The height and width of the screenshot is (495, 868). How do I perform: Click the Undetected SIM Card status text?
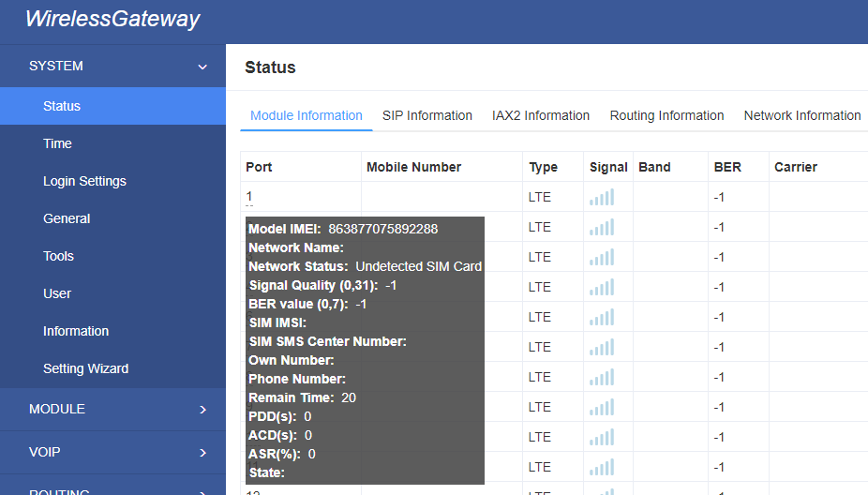coord(418,266)
